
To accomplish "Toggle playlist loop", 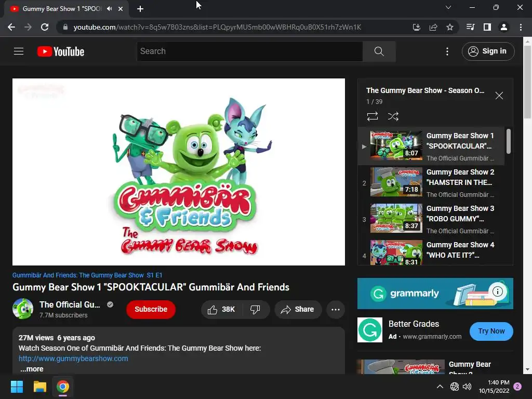I will point(373,116).
